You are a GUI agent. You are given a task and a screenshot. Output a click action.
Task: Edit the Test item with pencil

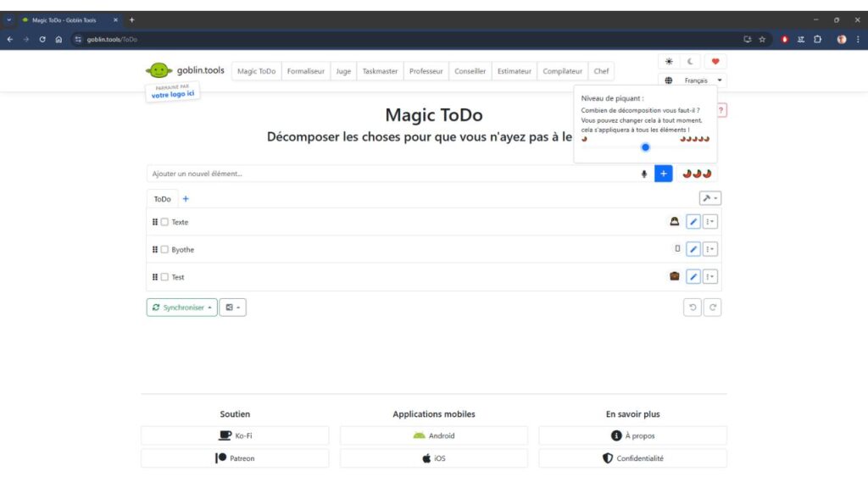[x=693, y=277]
